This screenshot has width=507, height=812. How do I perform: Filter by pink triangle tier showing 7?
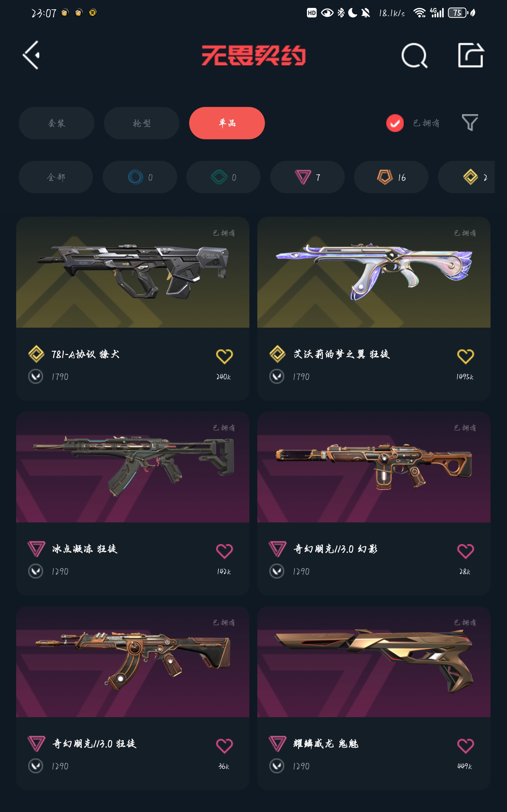(x=307, y=177)
